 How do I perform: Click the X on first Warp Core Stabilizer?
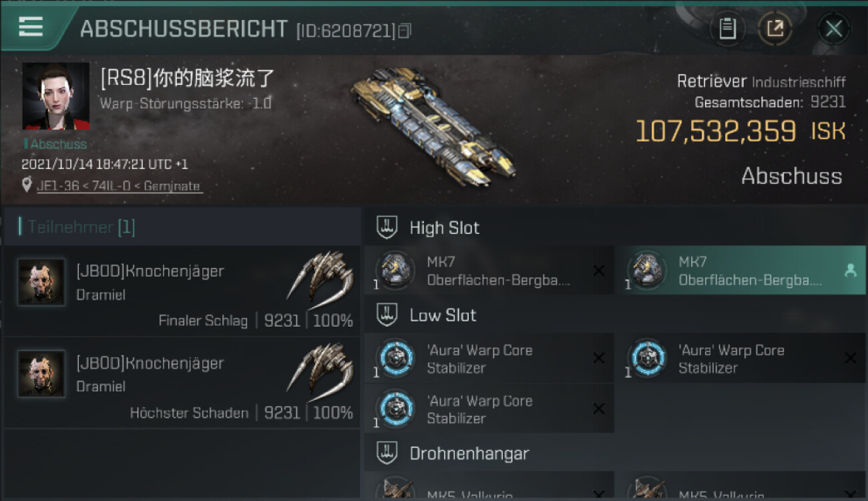coord(598,358)
